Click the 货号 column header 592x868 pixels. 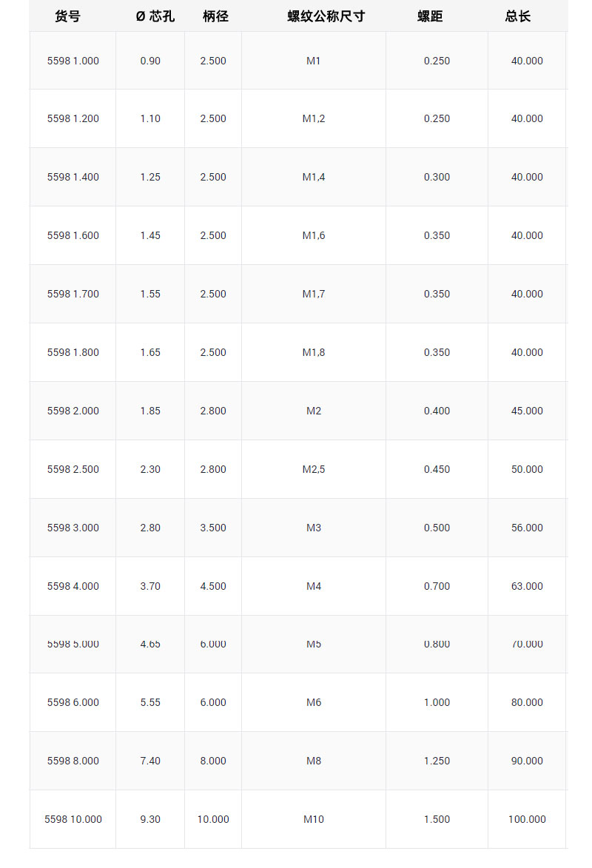pos(67,16)
